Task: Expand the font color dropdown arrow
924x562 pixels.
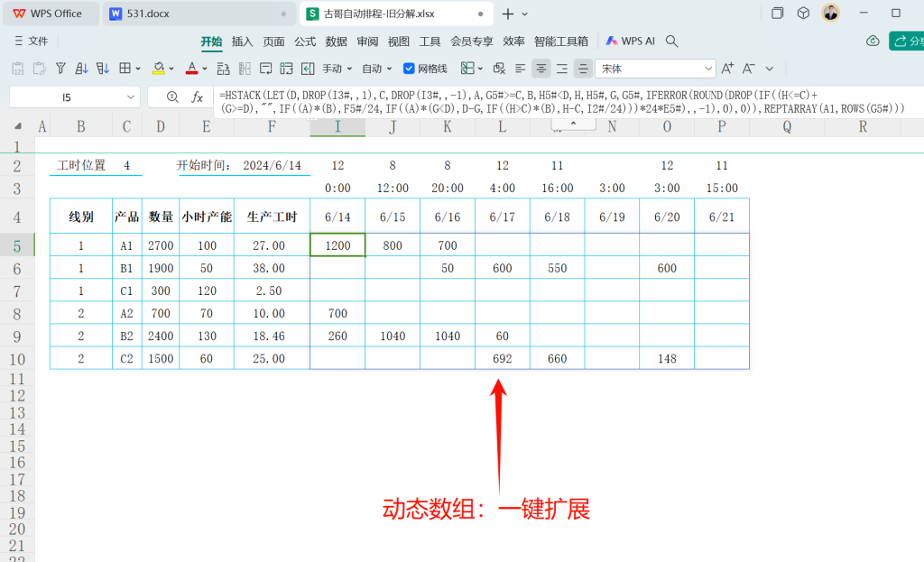Action: pyautogui.click(x=205, y=69)
